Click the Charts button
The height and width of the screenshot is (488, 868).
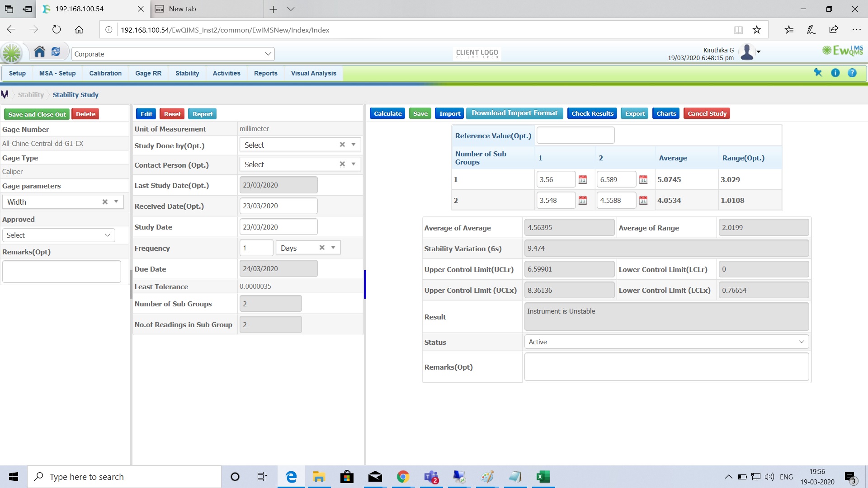pos(666,113)
